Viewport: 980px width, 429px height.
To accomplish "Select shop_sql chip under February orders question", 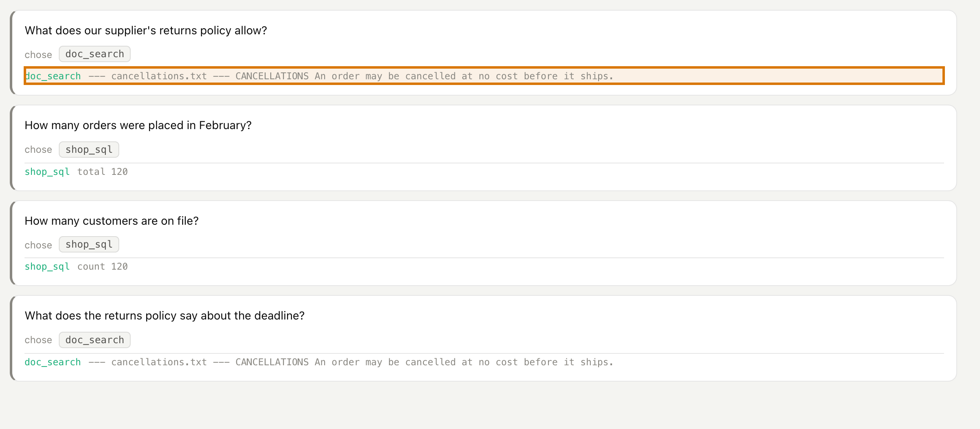I will click(89, 150).
